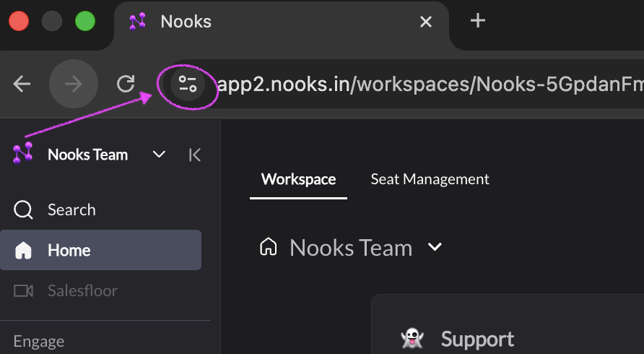Collapse the sidebar panel

[x=195, y=155]
